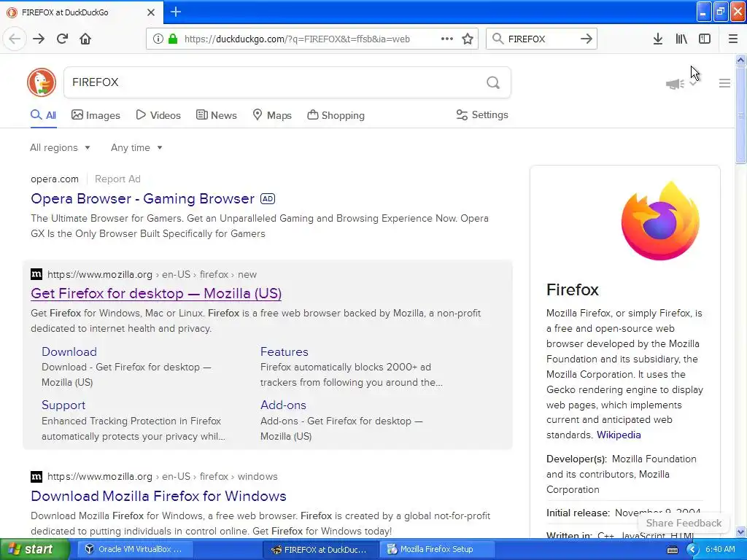Screen dimensions: 747x560
Task: Click the mozilla.org favicon of Get Firefox result
Action: 36,274
